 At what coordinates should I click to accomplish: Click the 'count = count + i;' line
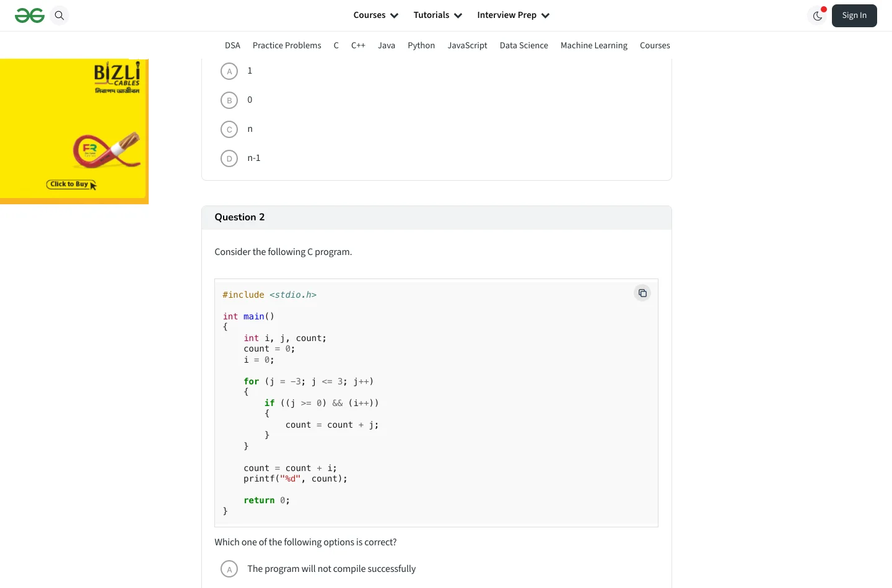[x=290, y=468]
